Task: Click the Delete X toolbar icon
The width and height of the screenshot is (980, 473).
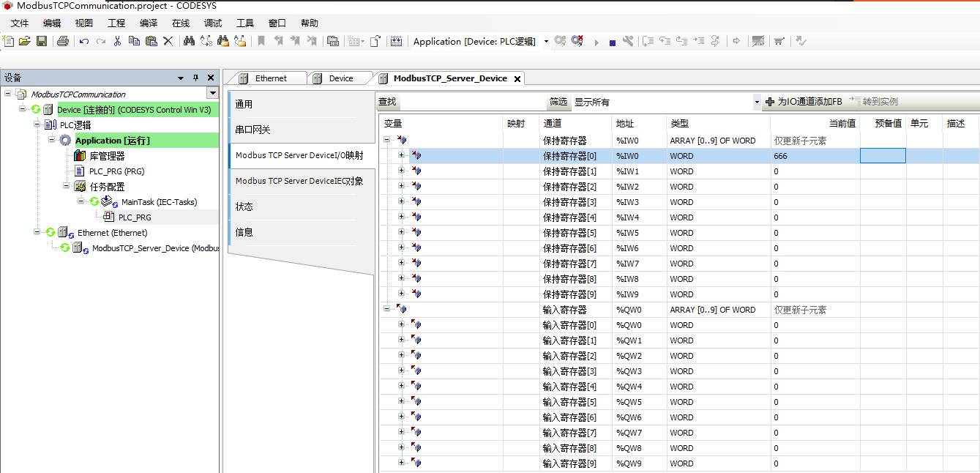Action: click(x=168, y=41)
